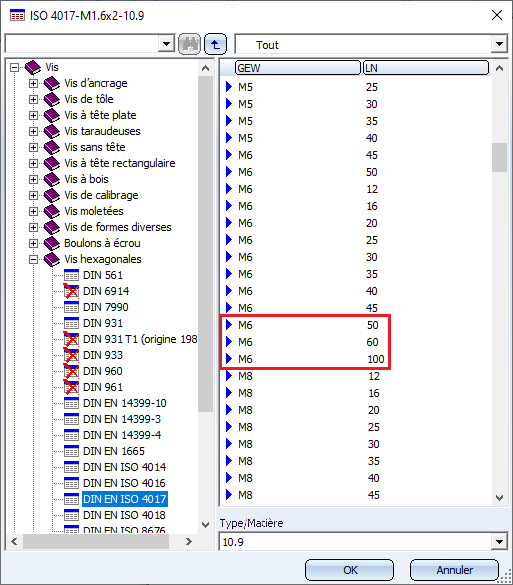Expand the Vis moletées node

click(33, 212)
